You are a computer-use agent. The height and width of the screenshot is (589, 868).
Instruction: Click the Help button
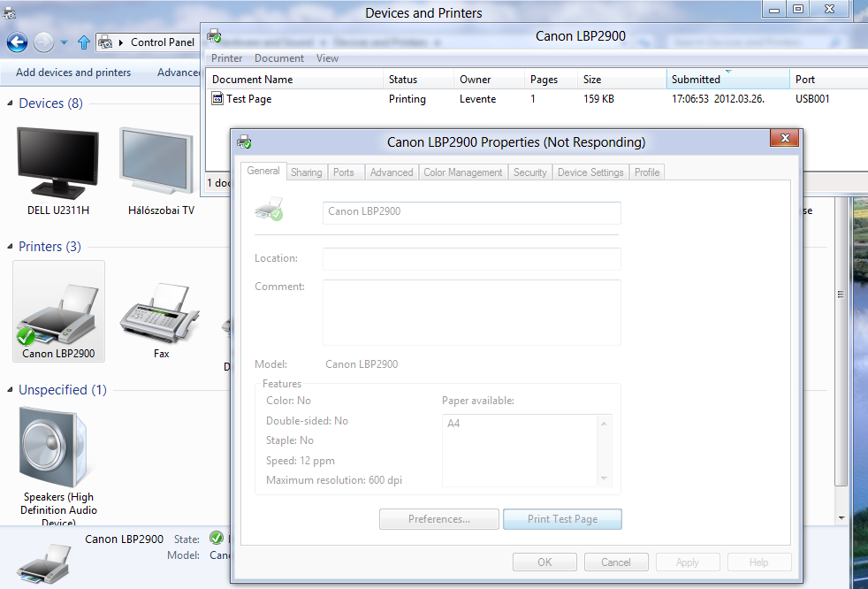pos(759,562)
